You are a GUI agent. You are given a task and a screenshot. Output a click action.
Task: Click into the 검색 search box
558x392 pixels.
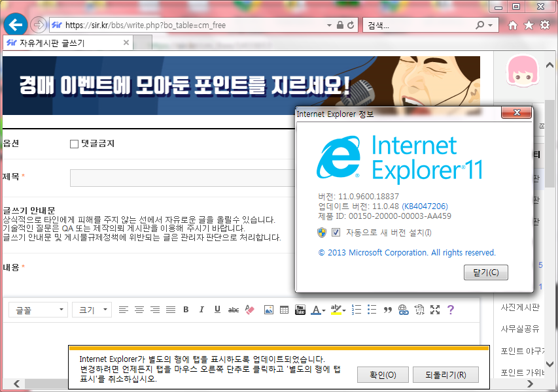tap(419, 25)
